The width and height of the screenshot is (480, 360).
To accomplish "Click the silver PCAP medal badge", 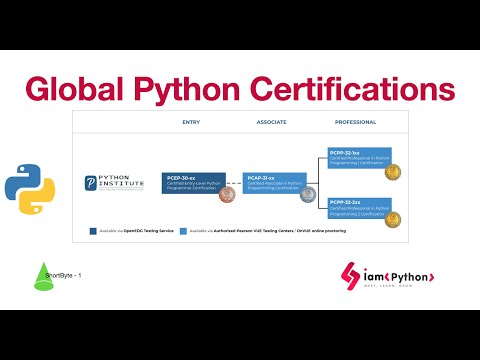I will (x=308, y=194).
